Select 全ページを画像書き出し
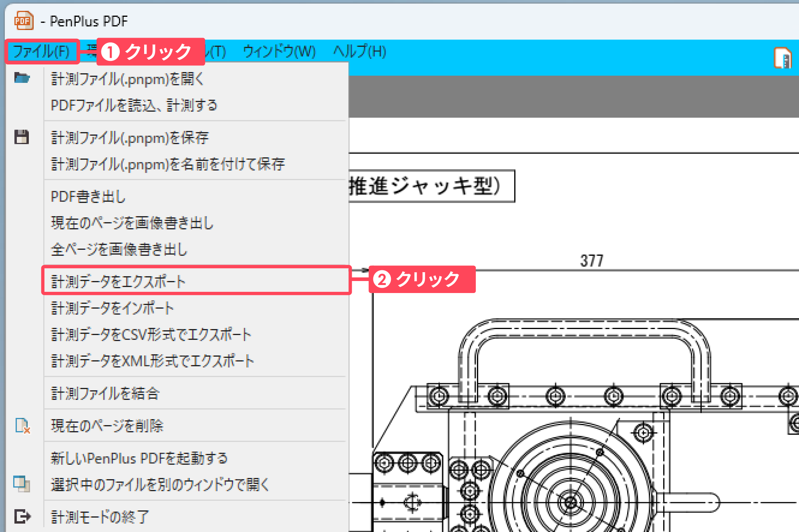Image resolution: width=799 pixels, height=532 pixels. click(x=196, y=250)
